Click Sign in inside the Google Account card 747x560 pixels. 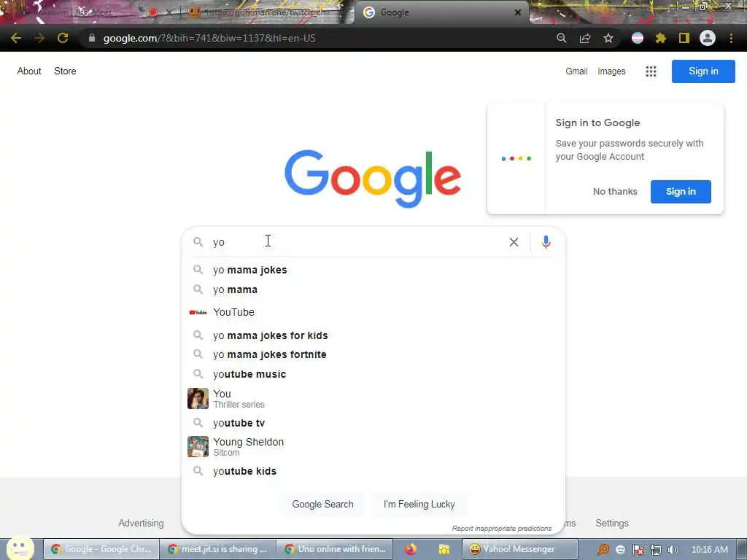pos(681,192)
